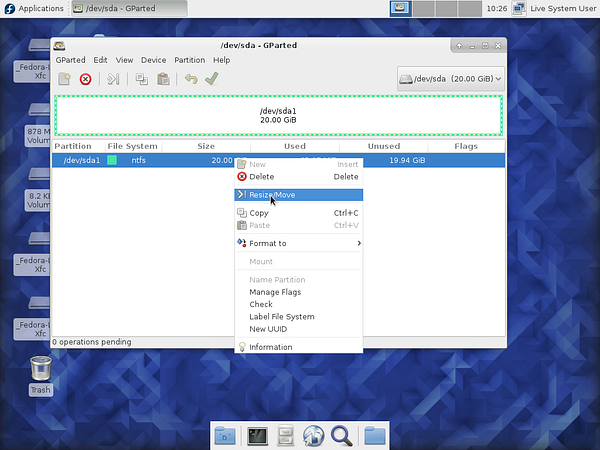Open the View menu
The width and height of the screenshot is (600, 450).
pyautogui.click(x=124, y=60)
